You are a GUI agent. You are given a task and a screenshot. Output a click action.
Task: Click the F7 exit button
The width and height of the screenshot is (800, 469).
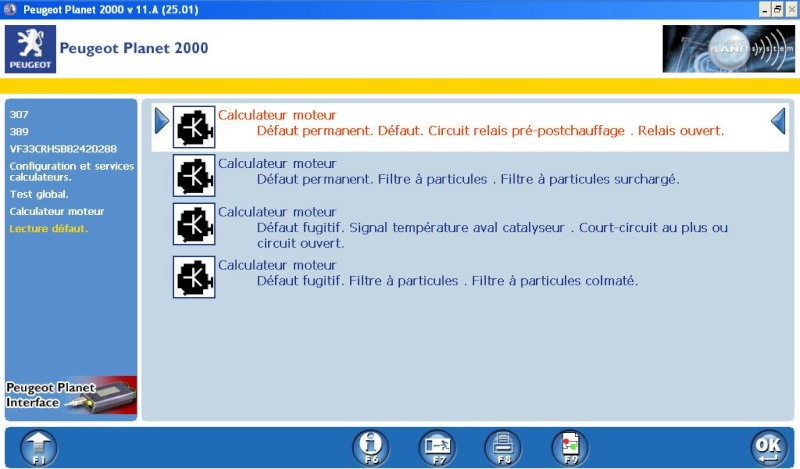[437, 448]
